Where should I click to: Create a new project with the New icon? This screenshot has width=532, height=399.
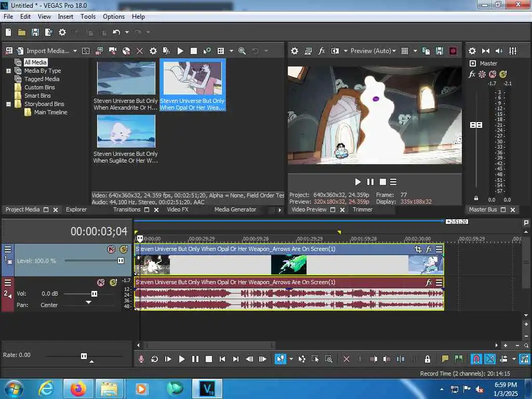(8, 32)
